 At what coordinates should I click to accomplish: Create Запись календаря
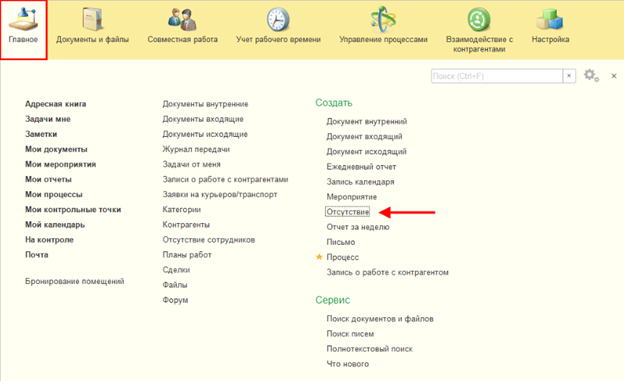360,182
